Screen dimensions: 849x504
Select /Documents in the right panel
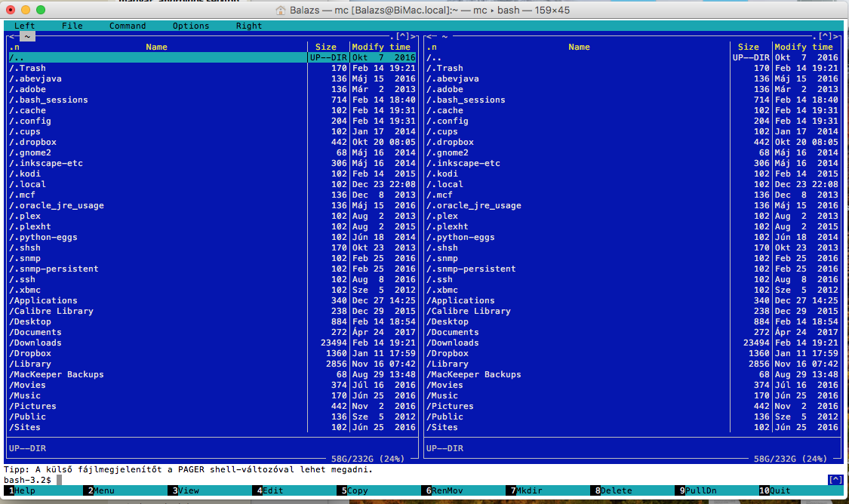pyautogui.click(x=632, y=332)
